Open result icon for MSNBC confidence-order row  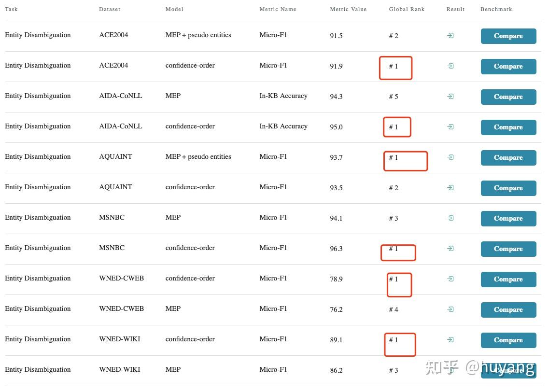tap(450, 249)
